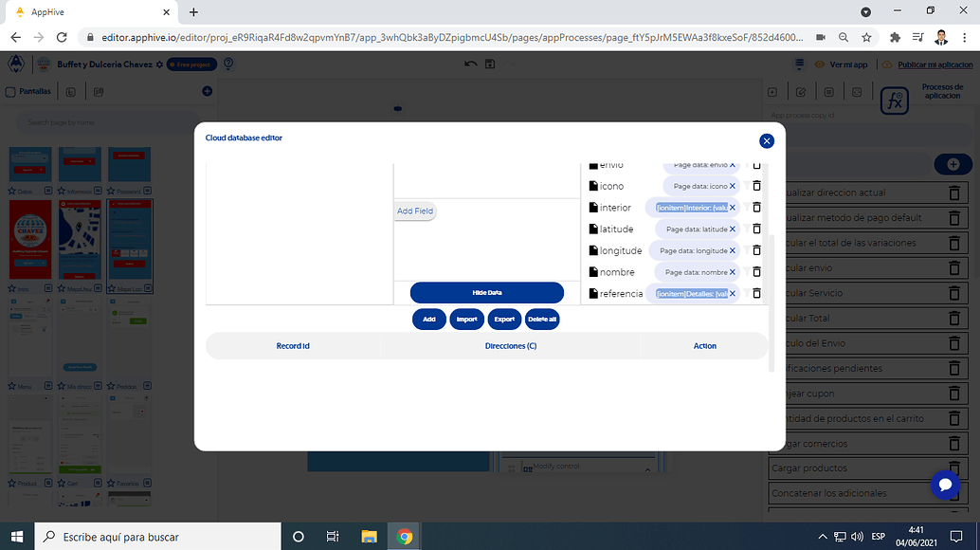
Task: Delete the longitude field with trash icon
Action: pos(756,250)
